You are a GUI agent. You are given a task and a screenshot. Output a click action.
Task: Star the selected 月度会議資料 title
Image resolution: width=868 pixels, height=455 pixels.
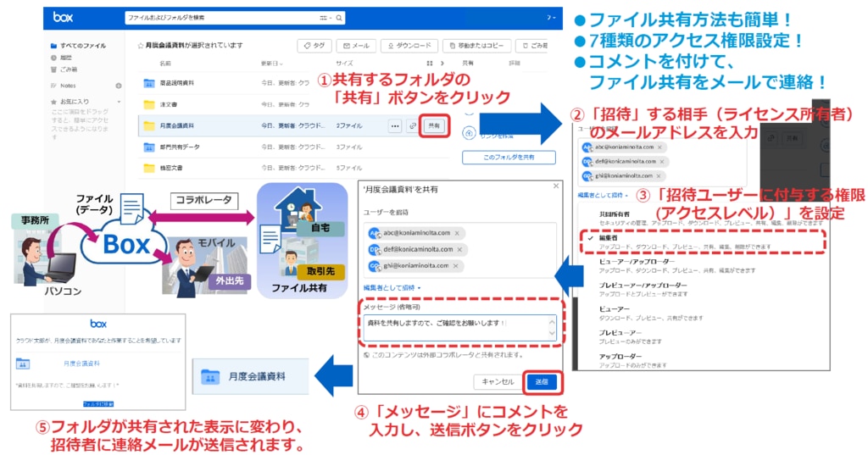[x=140, y=46]
